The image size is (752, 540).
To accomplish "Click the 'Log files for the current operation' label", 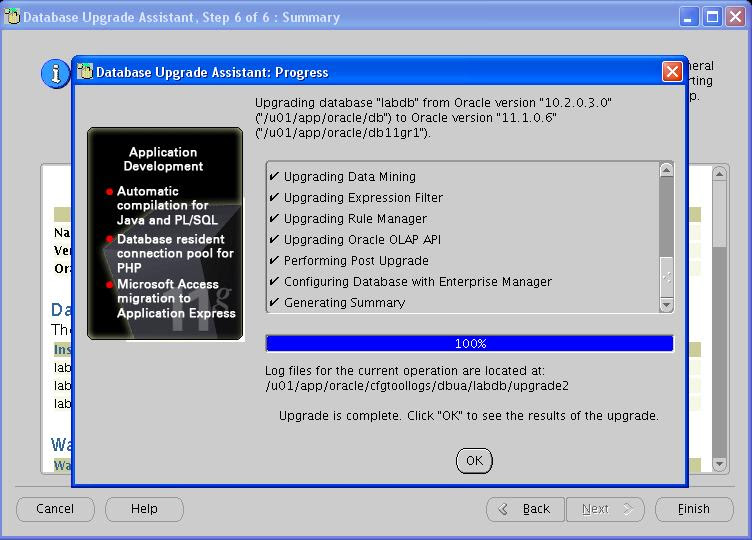I will (x=405, y=371).
